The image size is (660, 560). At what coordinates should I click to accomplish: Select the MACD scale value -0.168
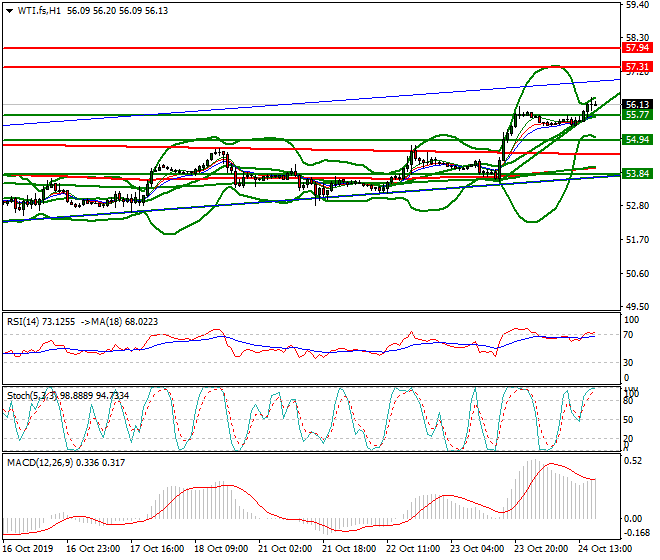coord(636,533)
